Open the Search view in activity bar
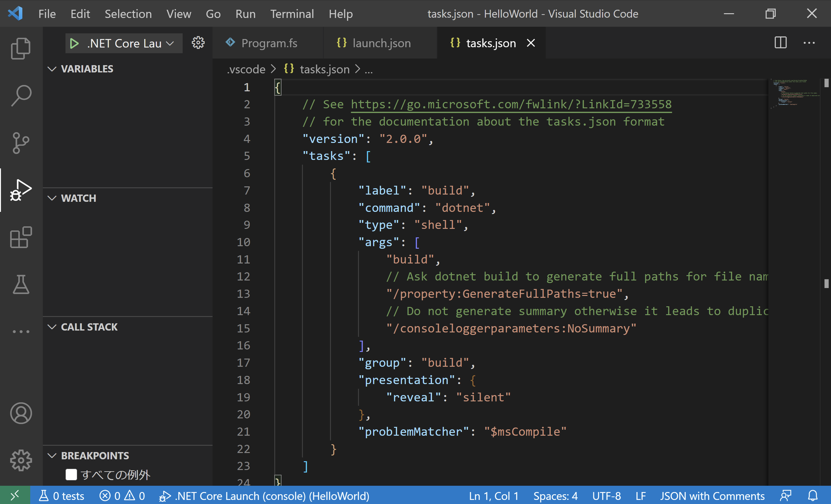 pyautogui.click(x=21, y=96)
